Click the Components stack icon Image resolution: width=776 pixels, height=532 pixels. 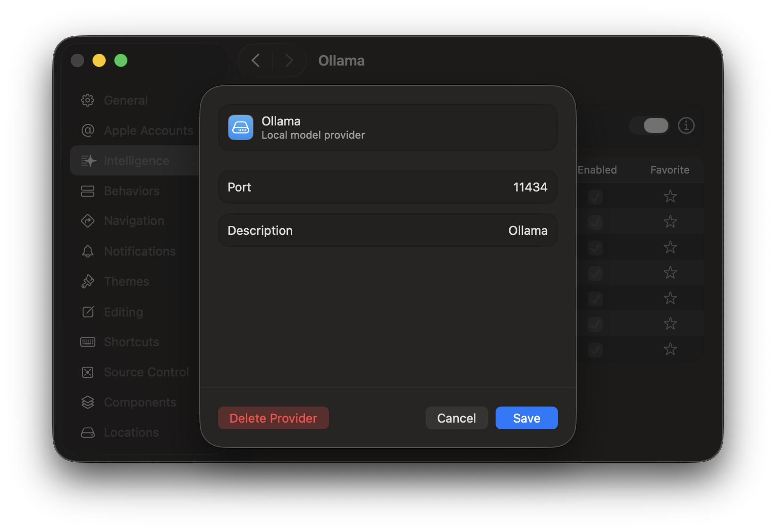tap(88, 402)
